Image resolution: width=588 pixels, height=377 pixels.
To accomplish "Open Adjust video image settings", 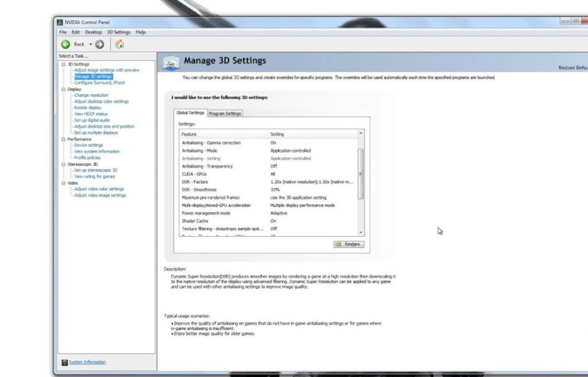I will click(100, 195).
